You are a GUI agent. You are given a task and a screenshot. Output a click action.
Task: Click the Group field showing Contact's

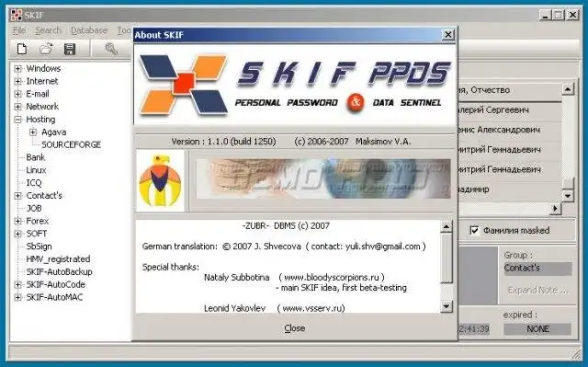pyautogui.click(x=537, y=268)
